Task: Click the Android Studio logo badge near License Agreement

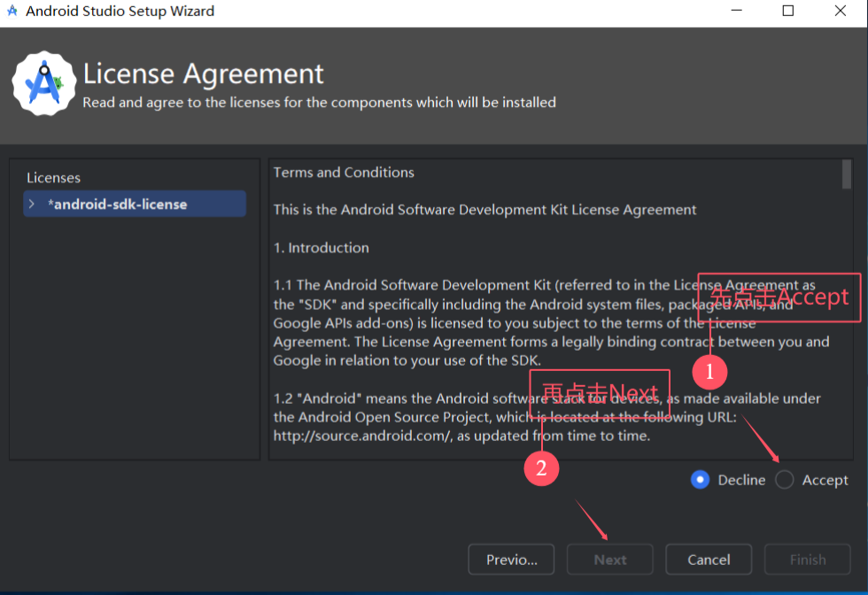Action: (43, 82)
